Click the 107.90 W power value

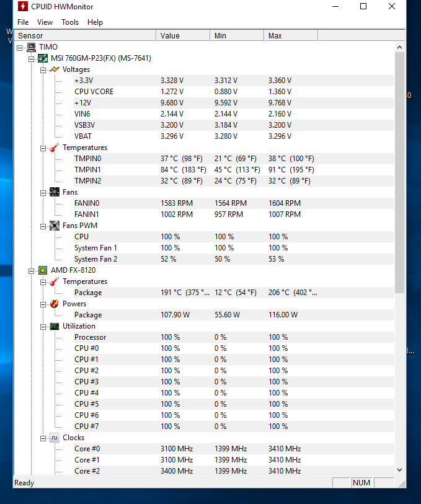coord(175,315)
